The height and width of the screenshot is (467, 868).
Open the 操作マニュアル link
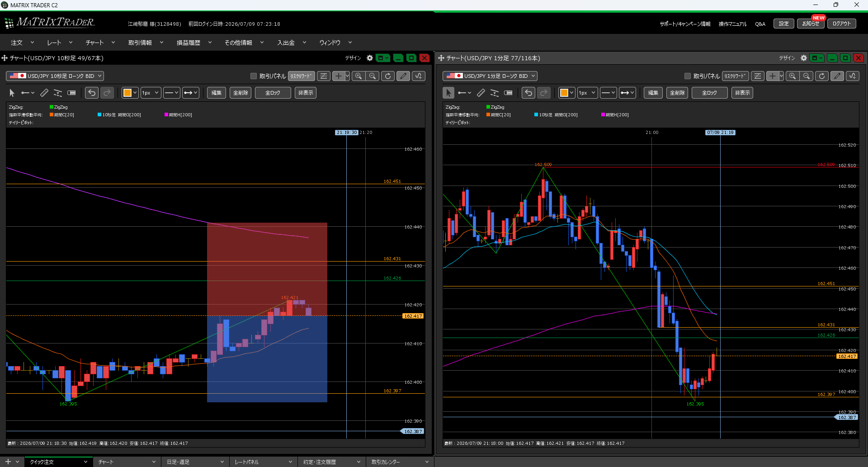pos(732,24)
